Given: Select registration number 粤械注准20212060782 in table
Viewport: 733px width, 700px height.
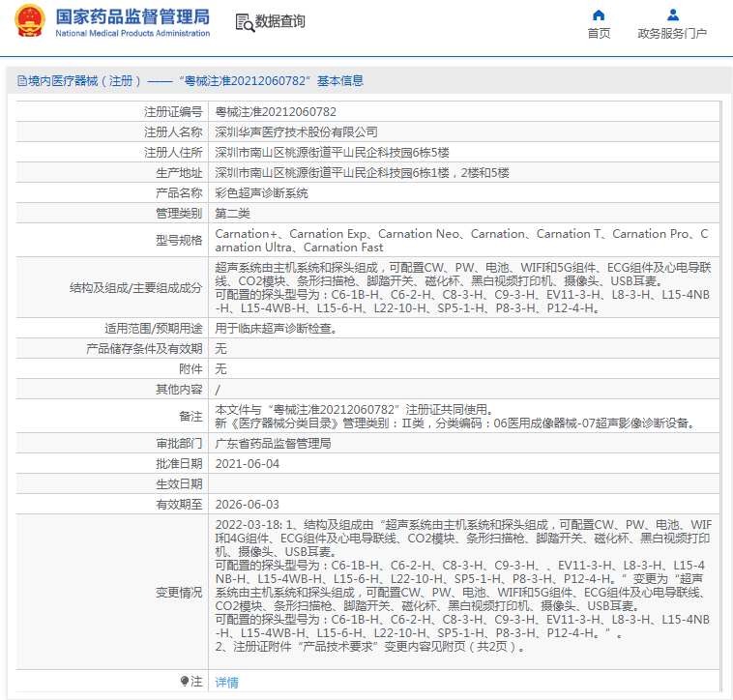Looking at the screenshot, I should [x=276, y=112].
